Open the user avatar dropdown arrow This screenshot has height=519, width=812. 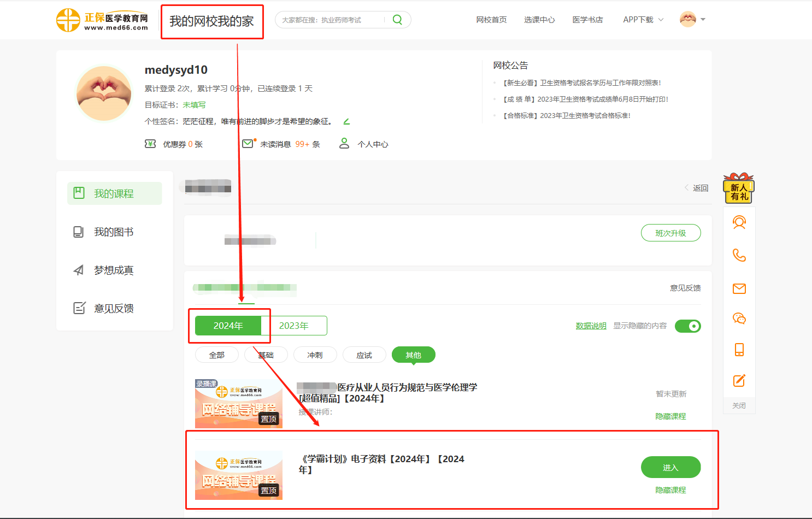[703, 20]
